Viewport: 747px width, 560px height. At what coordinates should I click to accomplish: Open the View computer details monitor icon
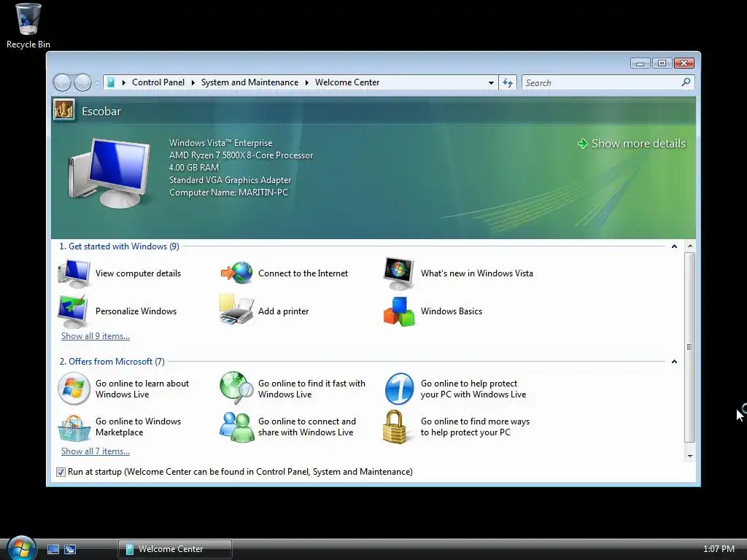click(74, 273)
